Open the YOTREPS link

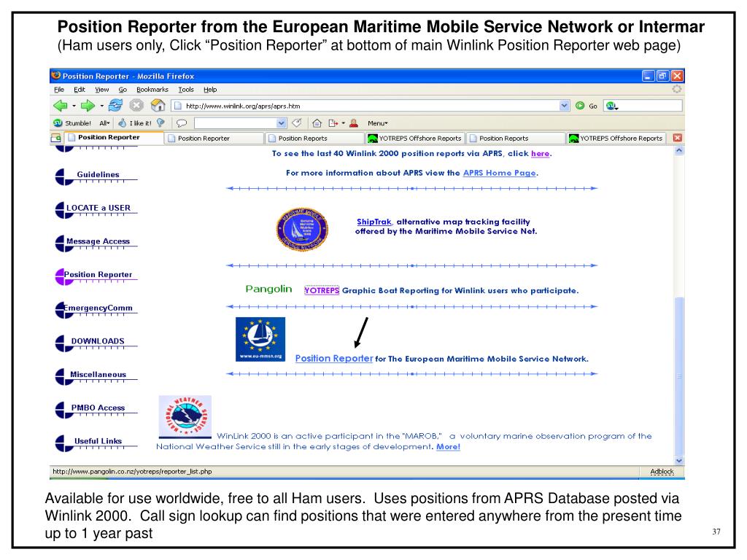click(x=322, y=290)
